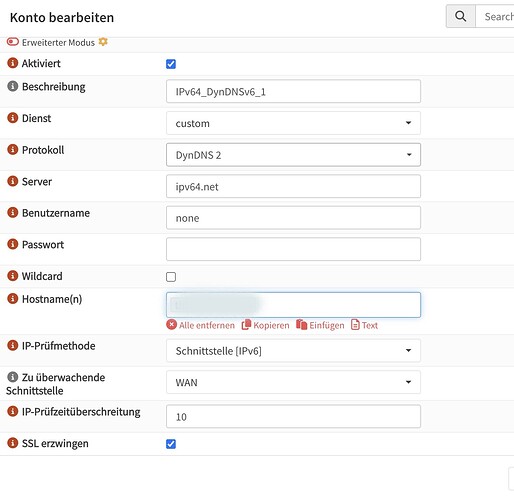Expand the IP-Prüfmethode dropdown
Viewport: 514px width, 500px height.
click(293, 351)
